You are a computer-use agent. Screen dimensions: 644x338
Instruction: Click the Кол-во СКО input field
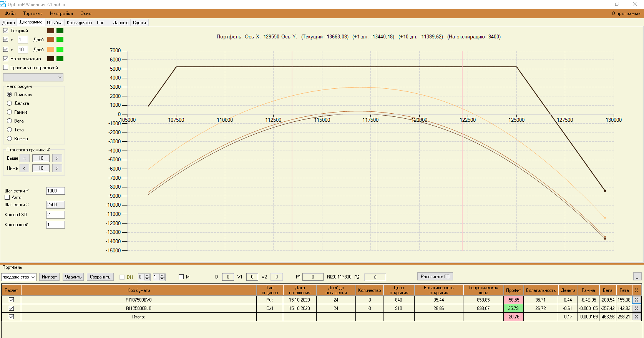(x=55, y=215)
